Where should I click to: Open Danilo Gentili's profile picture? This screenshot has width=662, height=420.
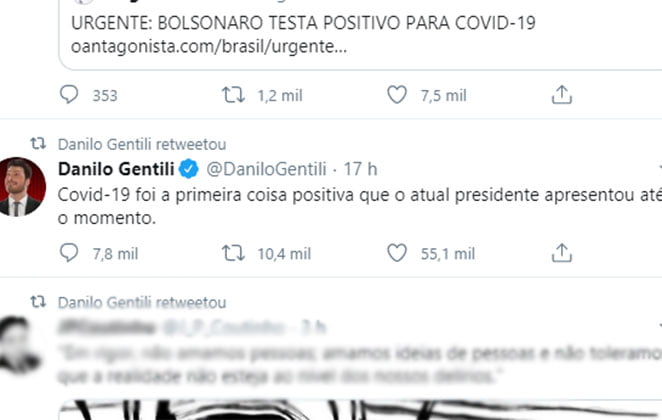pos(21,187)
